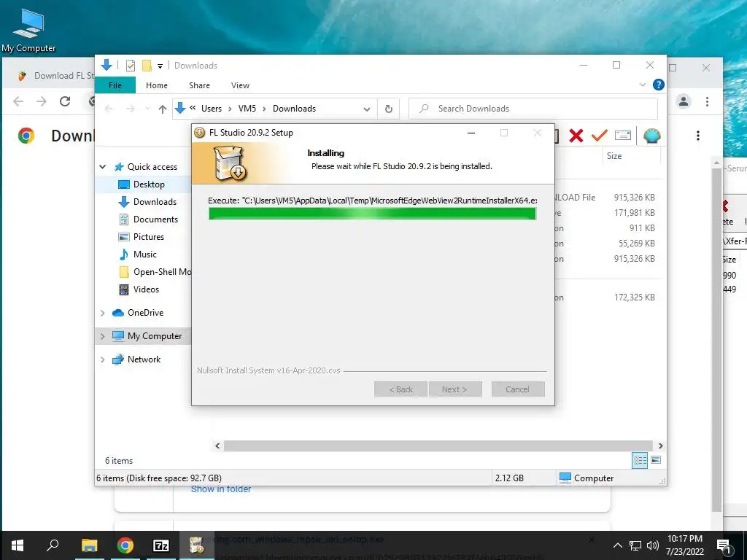The height and width of the screenshot is (560, 747).
Task: Click the email envelope toolbar icon
Action: (x=623, y=136)
